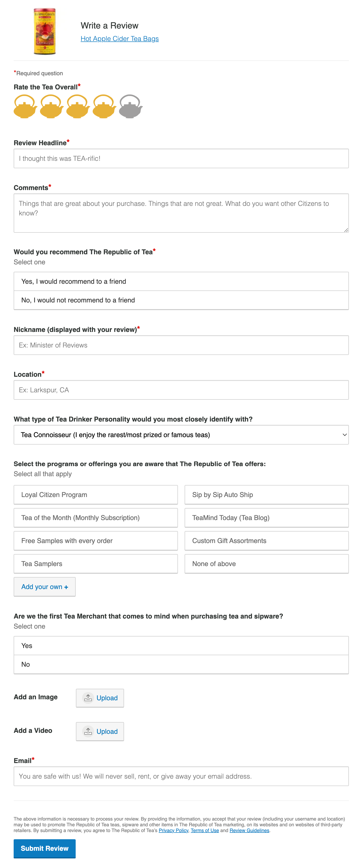363x868 pixels.
Task: Set rating to four teapots
Action: click(x=104, y=107)
